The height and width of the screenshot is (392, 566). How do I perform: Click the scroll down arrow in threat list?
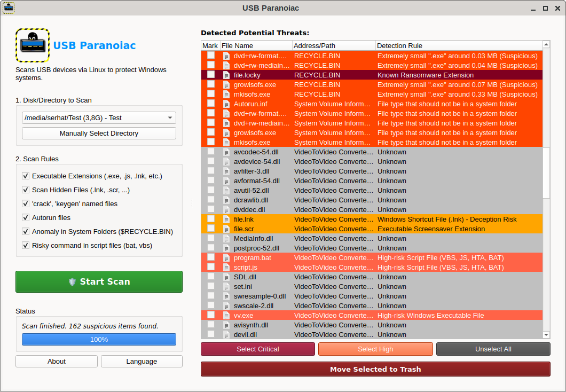click(x=546, y=335)
